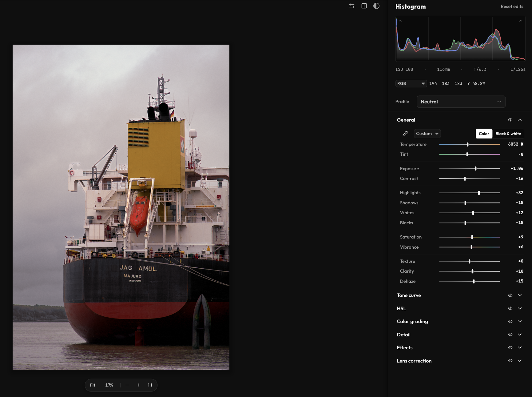
Task: Click the Clarity slider handle
Action: click(472, 271)
